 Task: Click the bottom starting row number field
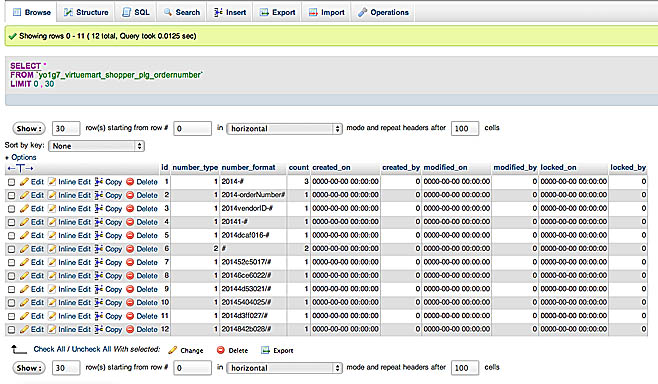click(x=192, y=368)
